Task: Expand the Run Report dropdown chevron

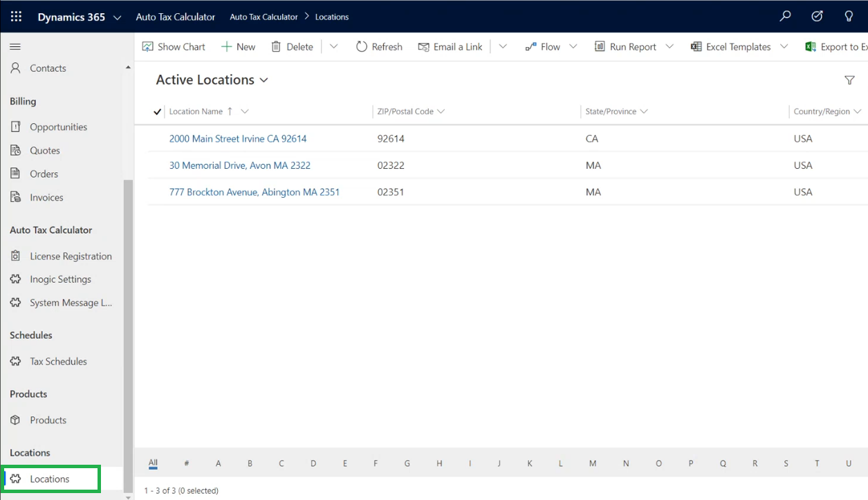Action: [670, 46]
